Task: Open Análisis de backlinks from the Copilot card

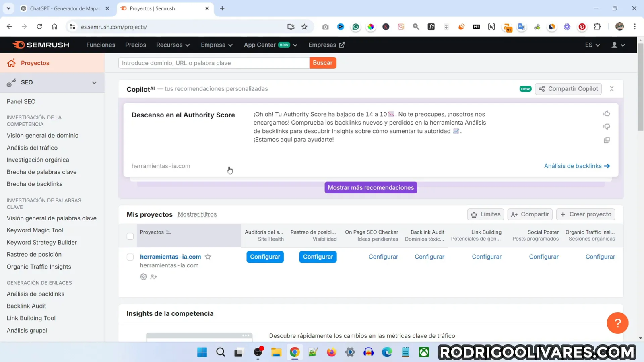Action: (573, 166)
